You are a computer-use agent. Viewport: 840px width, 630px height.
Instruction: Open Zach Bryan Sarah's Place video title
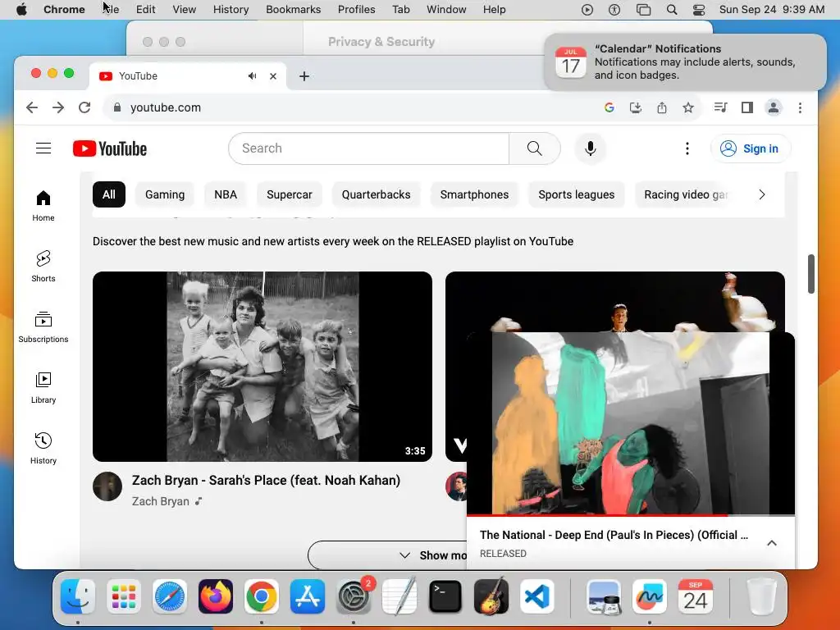pyautogui.click(x=267, y=480)
